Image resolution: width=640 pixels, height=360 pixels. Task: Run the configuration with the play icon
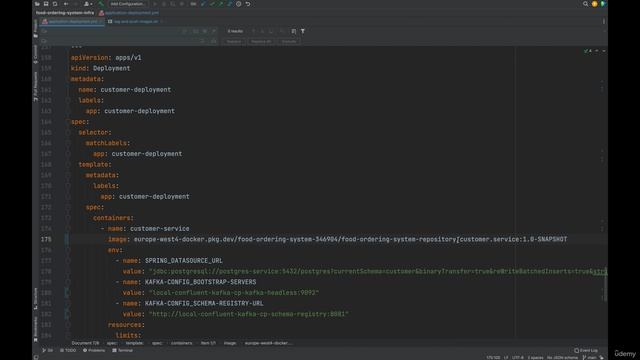(155, 4)
